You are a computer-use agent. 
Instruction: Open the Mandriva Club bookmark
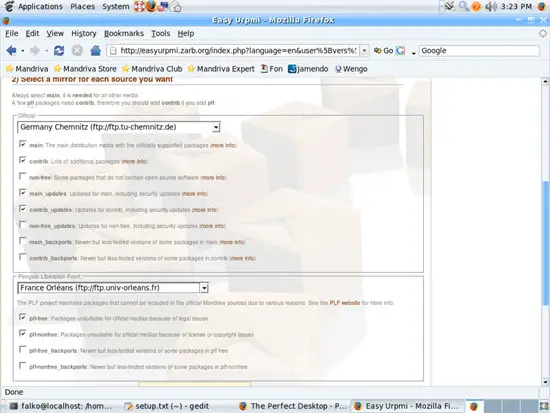[x=152, y=69]
